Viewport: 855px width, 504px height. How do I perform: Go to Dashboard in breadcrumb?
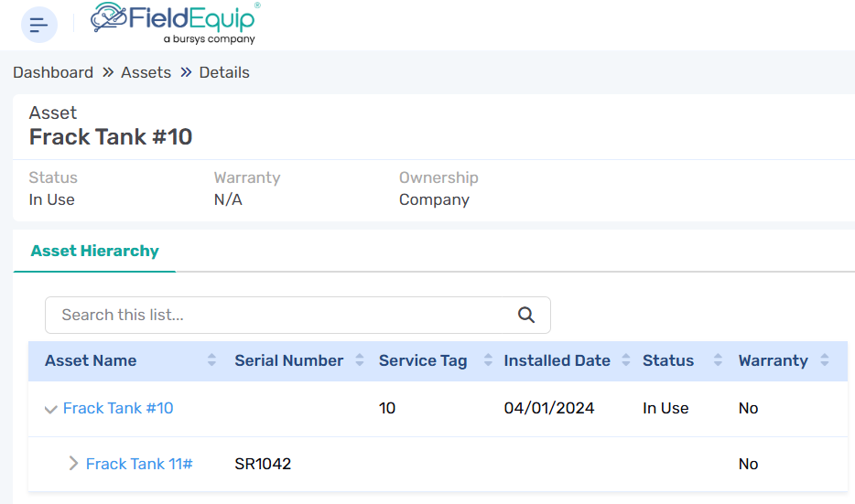(x=53, y=72)
